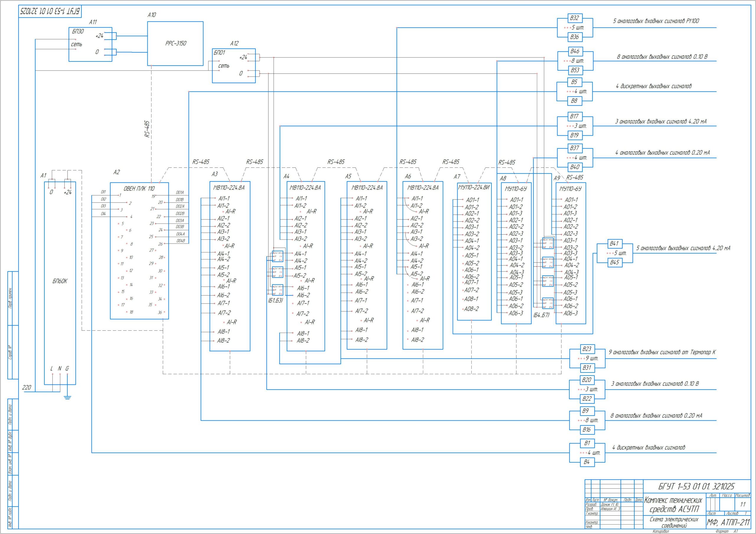Select the B20 box
Image resolution: width=756 pixels, height=534 pixels.
(x=587, y=380)
